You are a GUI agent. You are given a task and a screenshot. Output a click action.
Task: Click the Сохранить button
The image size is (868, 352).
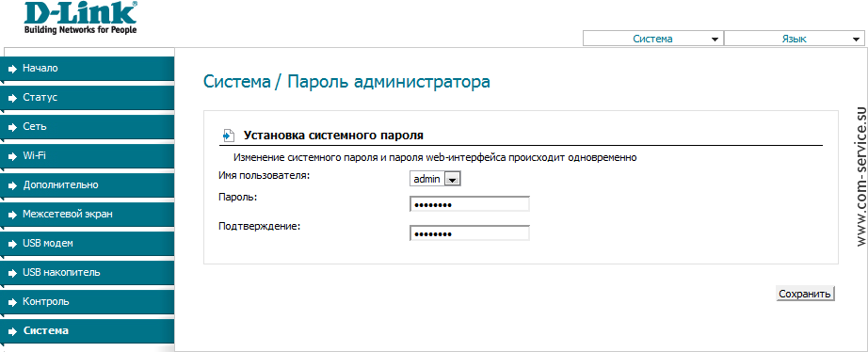click(x=805, y=294)
